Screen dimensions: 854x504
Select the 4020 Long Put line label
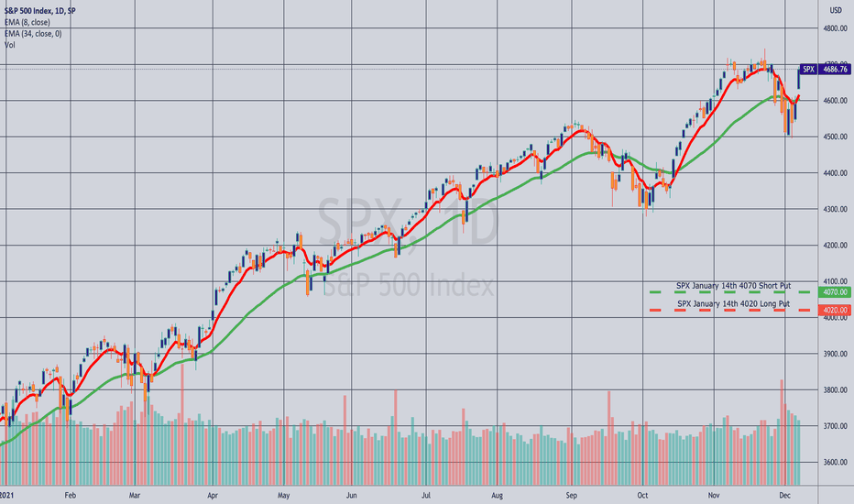(x=733, y=303)
